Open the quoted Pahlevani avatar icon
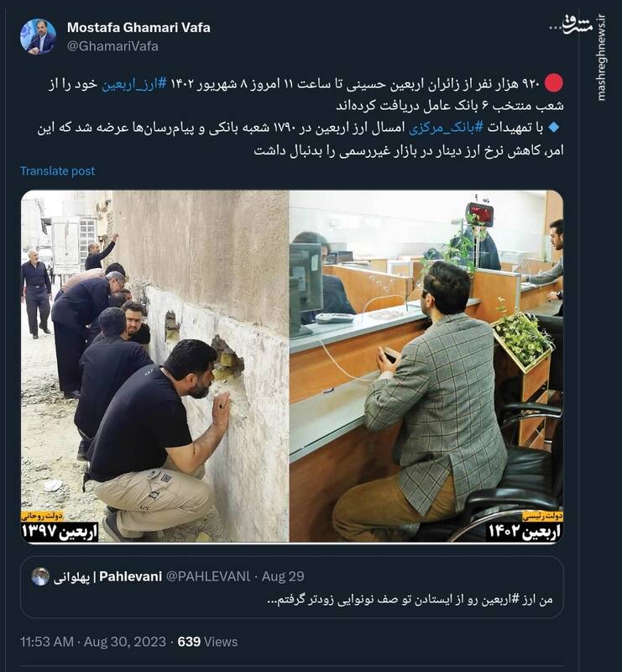This screenshot has width=622, height=672. click(40, 576)
